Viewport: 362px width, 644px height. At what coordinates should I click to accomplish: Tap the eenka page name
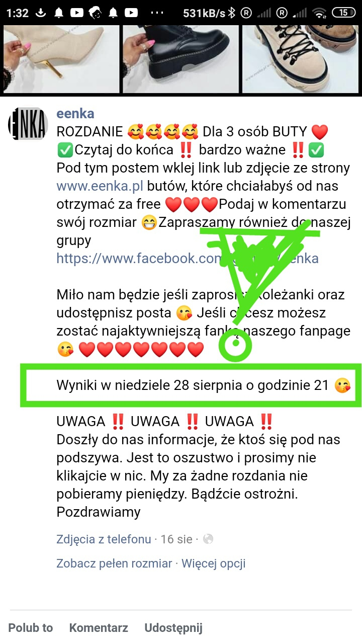(x=75, y=114)
